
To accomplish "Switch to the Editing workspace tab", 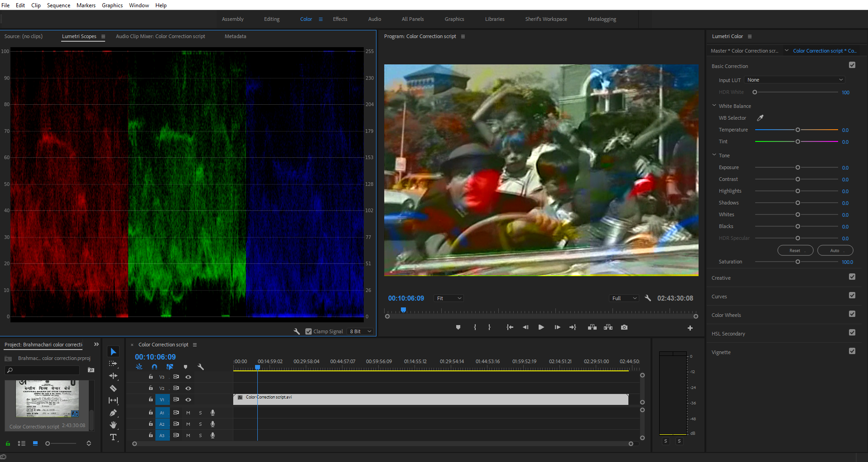I will 272,19.
